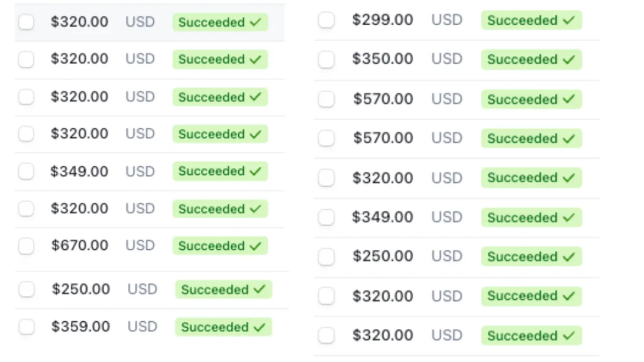This screenshot has width=644, height=362.
Task: View the $350.00 payment amount
Action: [x=383, y=59]
